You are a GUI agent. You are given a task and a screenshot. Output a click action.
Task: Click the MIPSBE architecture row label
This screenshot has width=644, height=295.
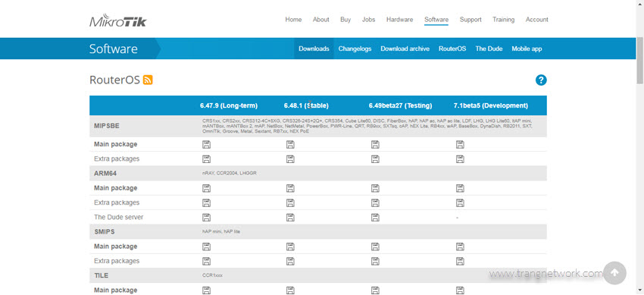pyautogui.click(x=107, y=126)
